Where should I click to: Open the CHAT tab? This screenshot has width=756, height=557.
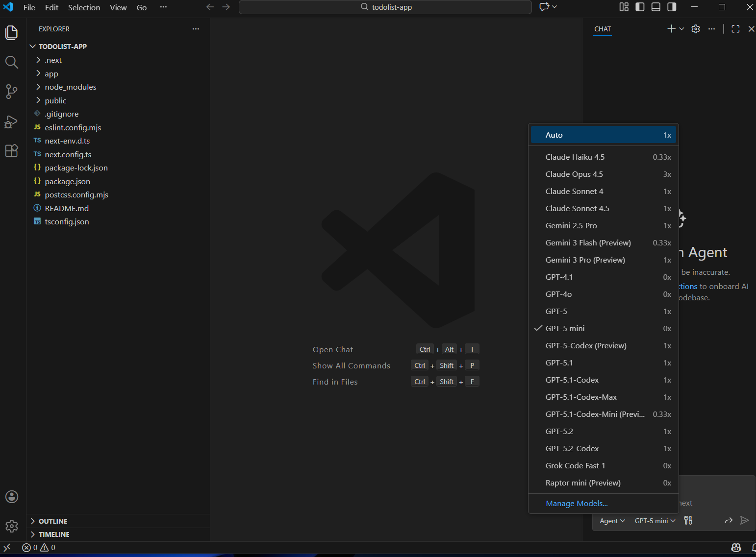click(x=603, y=29)
